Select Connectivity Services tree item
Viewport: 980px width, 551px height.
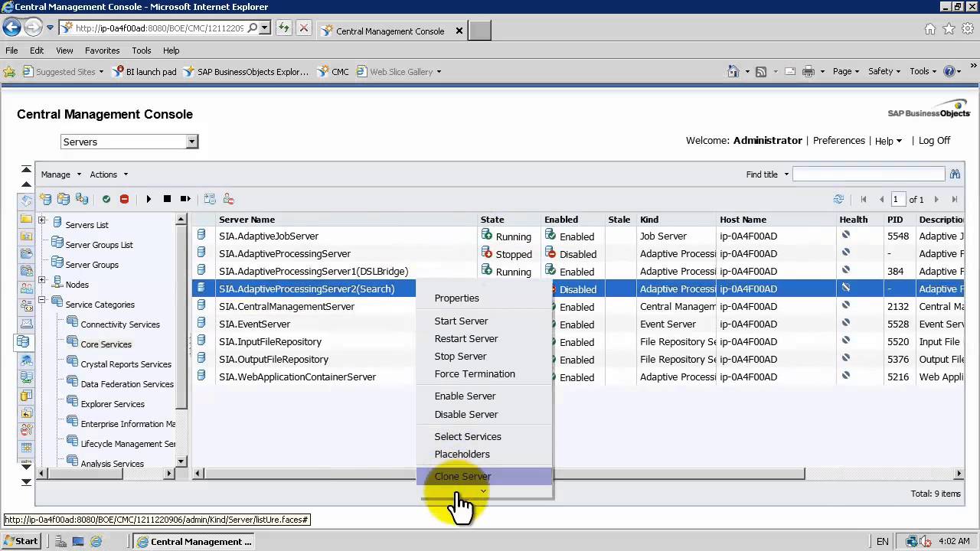[120, 324]
